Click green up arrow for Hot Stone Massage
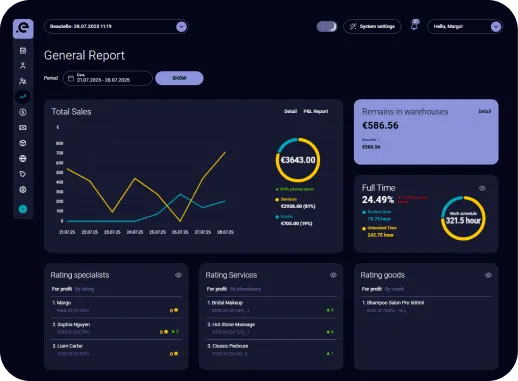Viewport: 518px width, 381px height. [328, 332]
